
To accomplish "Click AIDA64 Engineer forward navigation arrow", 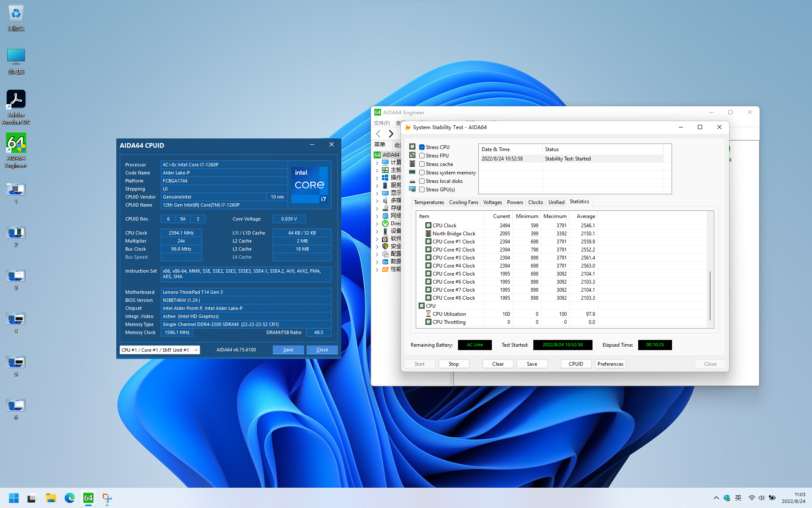I will click(391, 134).
